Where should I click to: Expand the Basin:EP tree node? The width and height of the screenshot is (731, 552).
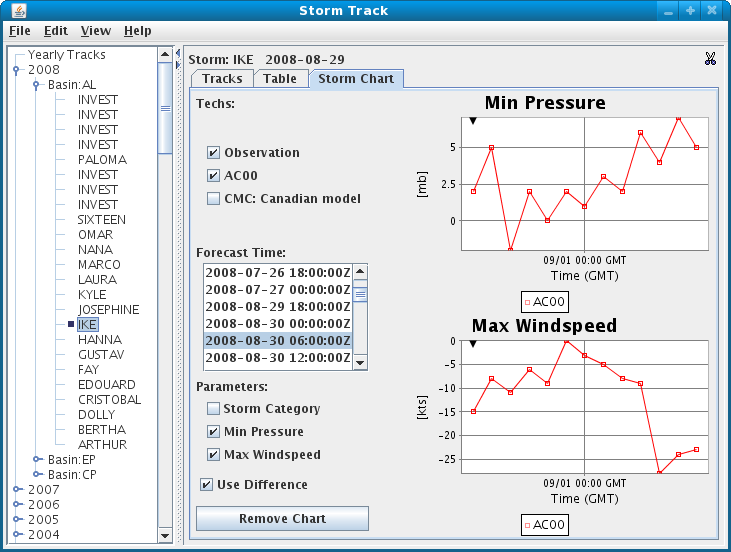pyautogui.click(x=37, y=460)
